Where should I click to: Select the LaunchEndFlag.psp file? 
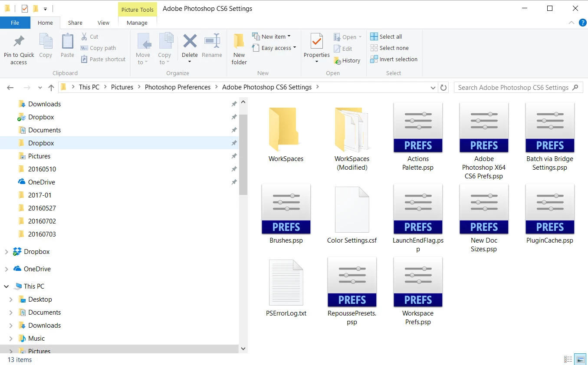418,219
